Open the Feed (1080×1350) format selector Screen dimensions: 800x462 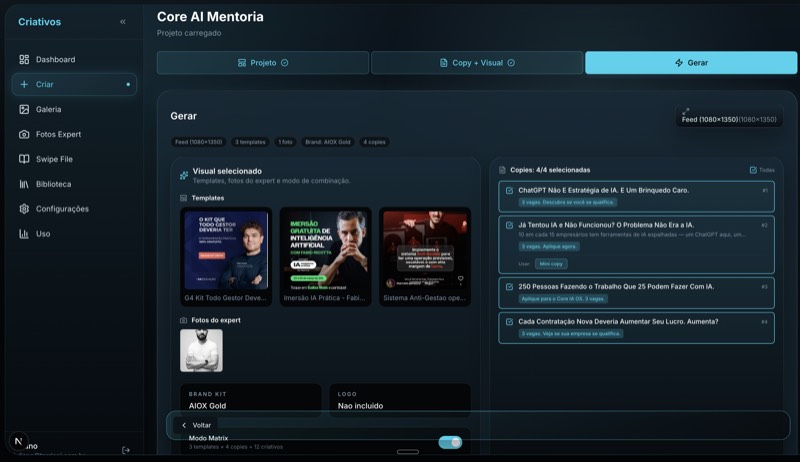[x=729, y=117]
